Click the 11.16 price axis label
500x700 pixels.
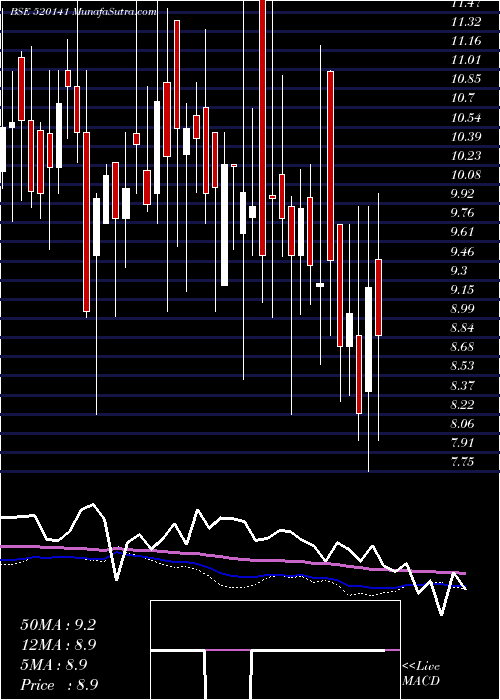pyautogui.click(x=466, y=41)
